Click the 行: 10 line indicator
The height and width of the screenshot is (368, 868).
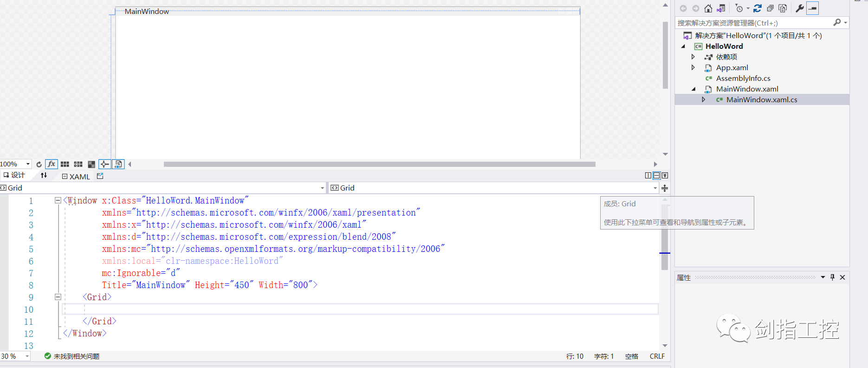pos(575,356)
